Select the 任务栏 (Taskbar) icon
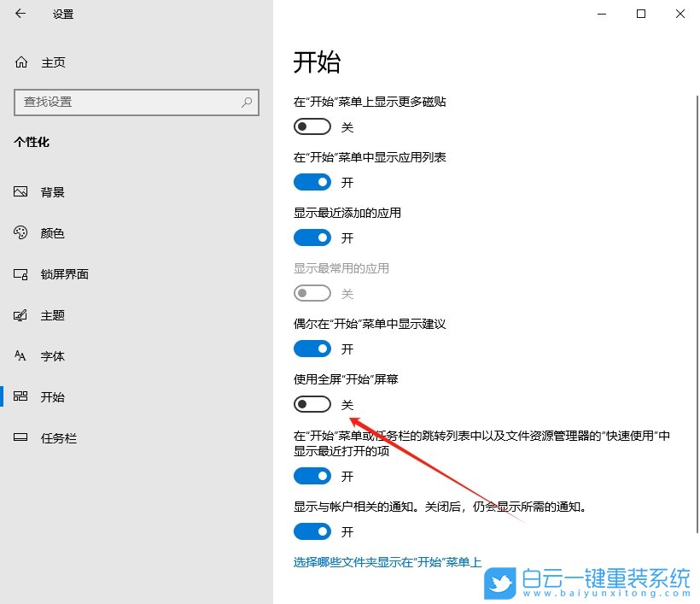 click(x=20, y=437)
